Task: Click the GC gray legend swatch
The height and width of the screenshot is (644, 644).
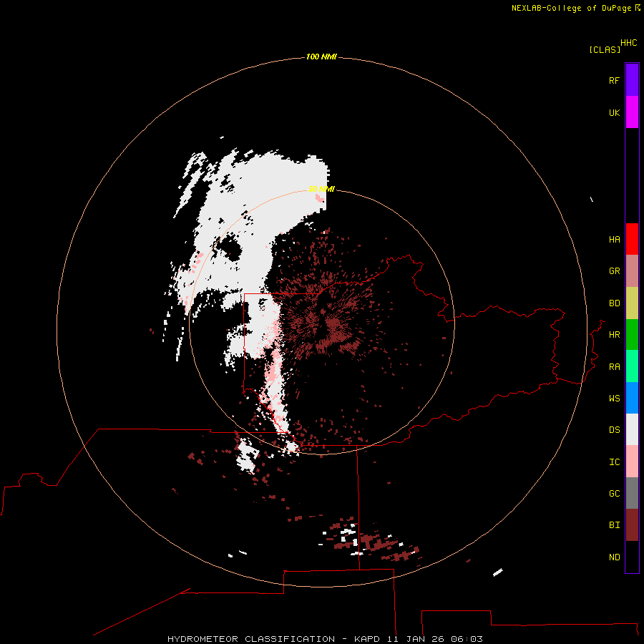Action: 632,493
